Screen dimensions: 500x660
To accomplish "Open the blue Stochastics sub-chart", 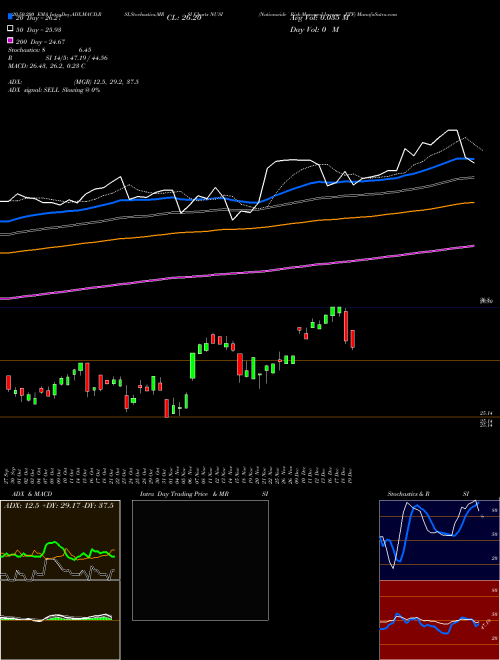I will click(x=439, y=540).
